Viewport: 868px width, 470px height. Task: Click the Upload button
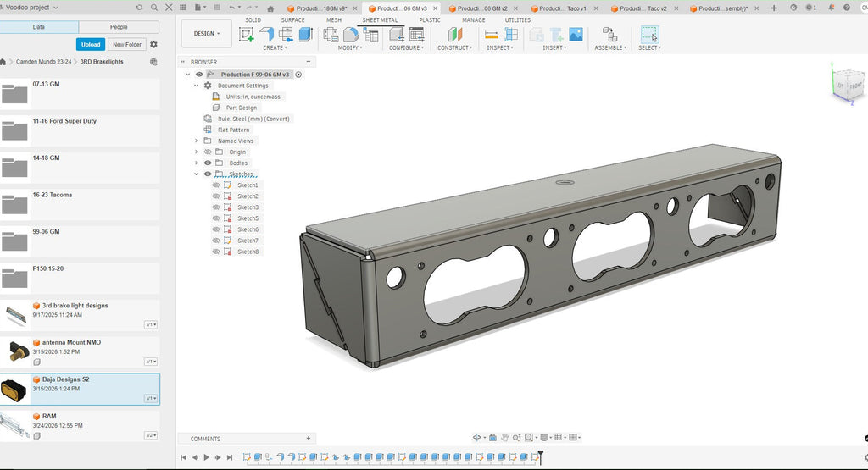90,44
